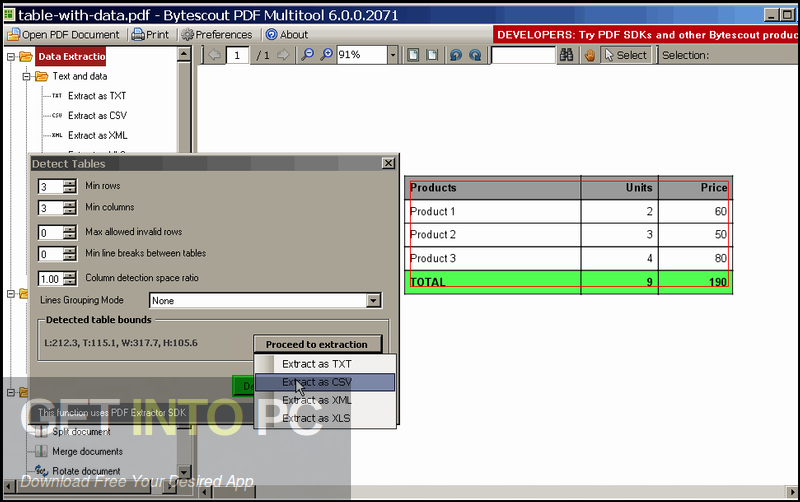This screenshot has width=800, height=502.
Task: Click the first page-layout icon in toolbar
Action: point(413,55)
